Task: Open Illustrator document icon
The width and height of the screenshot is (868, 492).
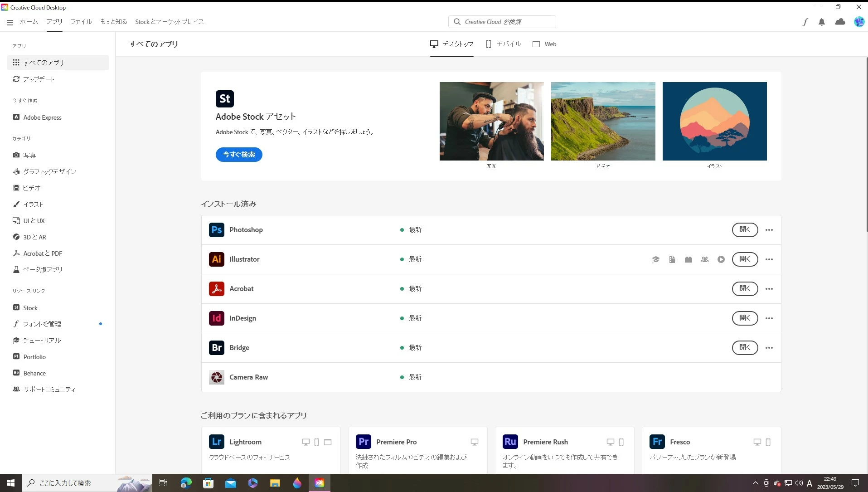Action: click(x=672, y=259)
